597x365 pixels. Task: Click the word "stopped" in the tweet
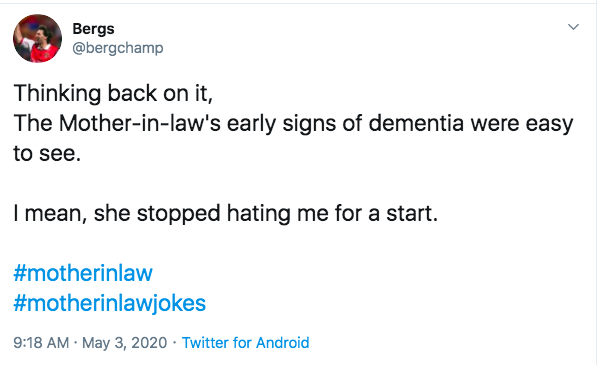point(179,214)
